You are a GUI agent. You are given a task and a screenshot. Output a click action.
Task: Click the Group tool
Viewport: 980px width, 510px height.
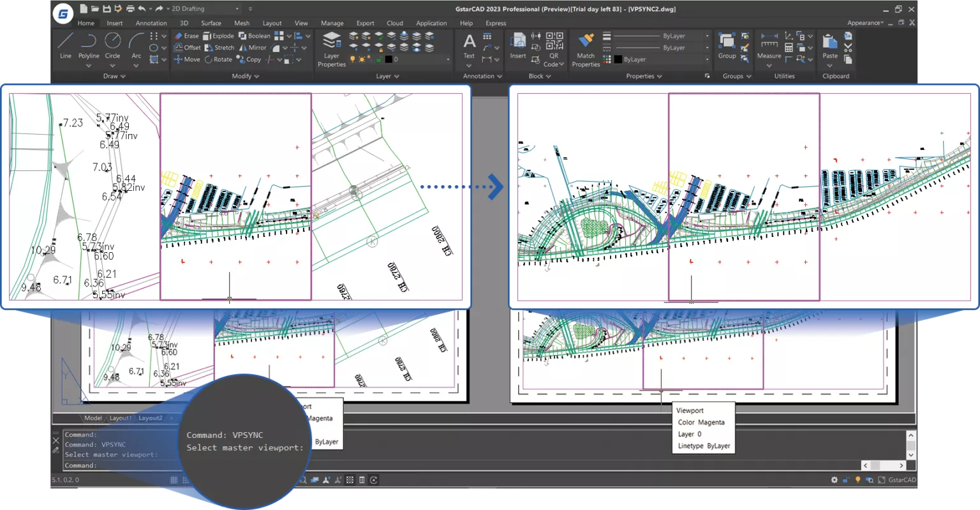click(x=727, y=45)
